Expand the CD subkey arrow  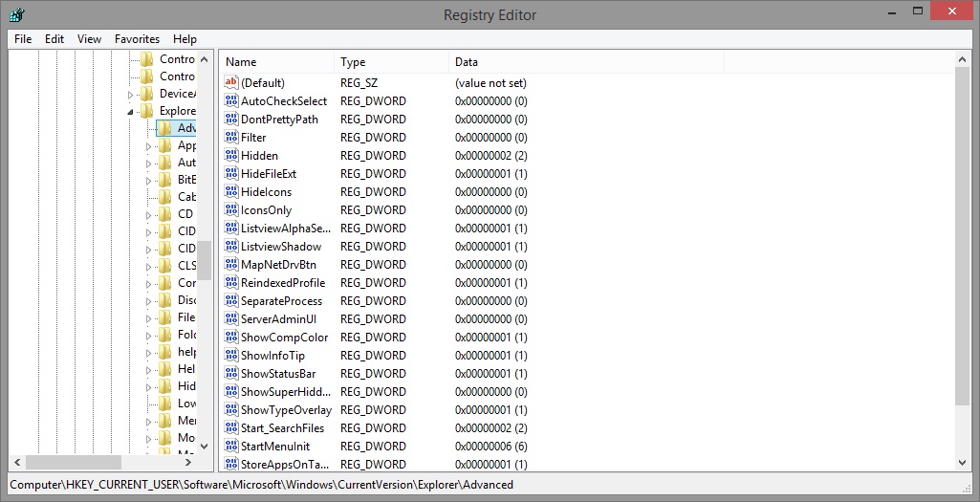[x=149, y=214]
